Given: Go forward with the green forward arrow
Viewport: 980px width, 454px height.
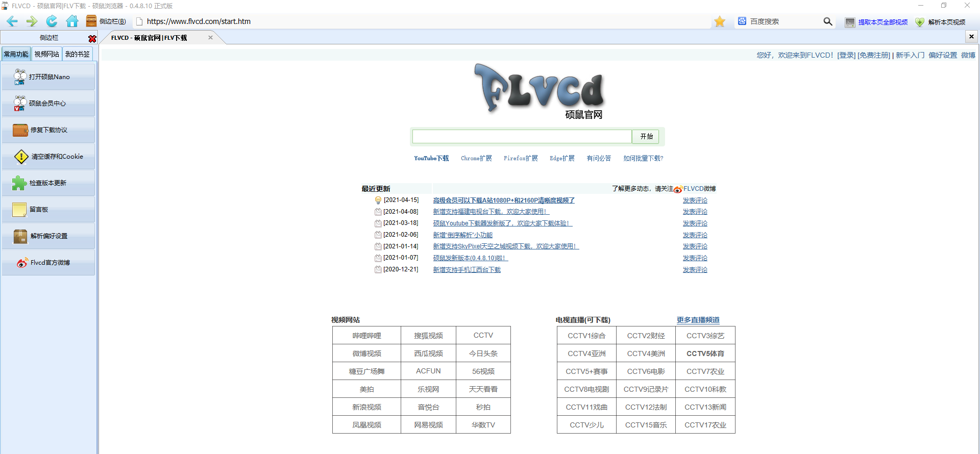Looking at the screenshot, I should (32, 21).
